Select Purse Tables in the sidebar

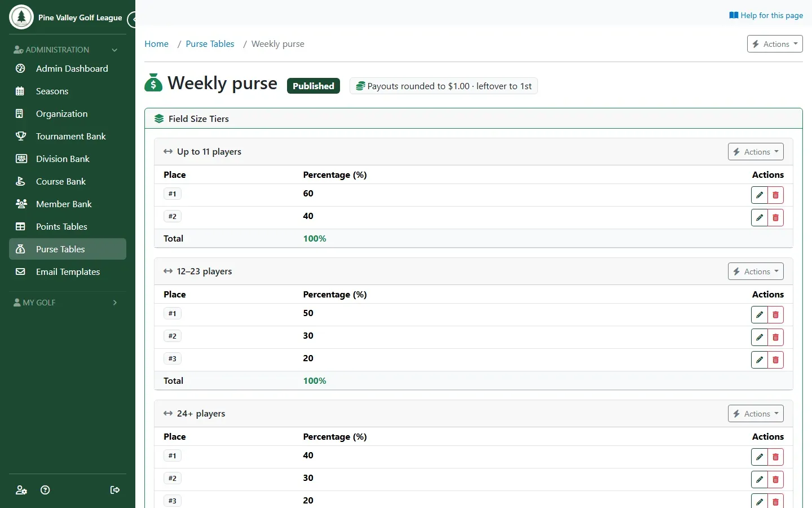click(68, 249)
